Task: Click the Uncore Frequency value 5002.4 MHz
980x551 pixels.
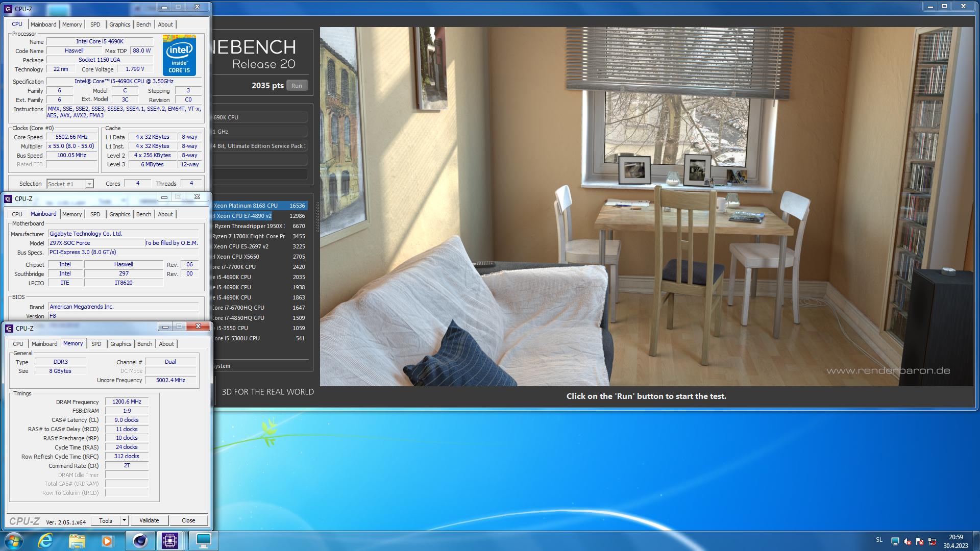Action: pyautogui.click(x=170, y=381)
